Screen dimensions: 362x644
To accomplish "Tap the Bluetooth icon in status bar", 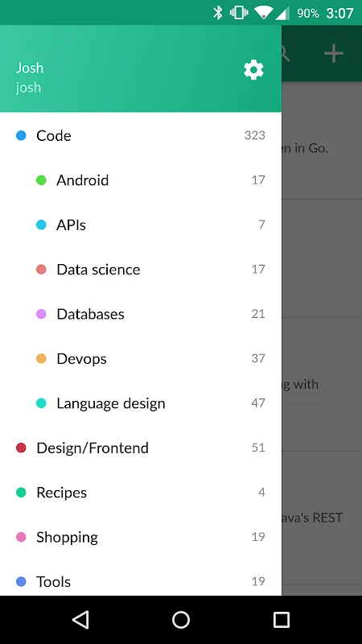I will point(217,13).
